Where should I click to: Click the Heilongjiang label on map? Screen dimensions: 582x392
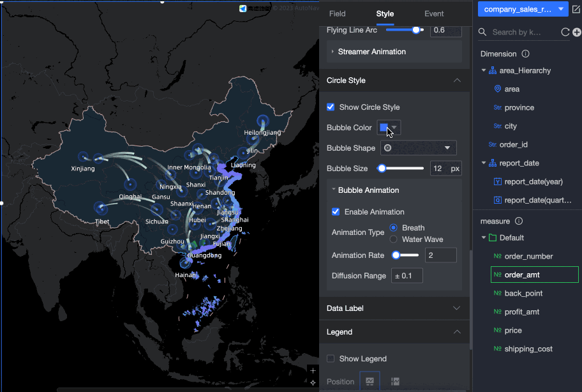point(262,133)
